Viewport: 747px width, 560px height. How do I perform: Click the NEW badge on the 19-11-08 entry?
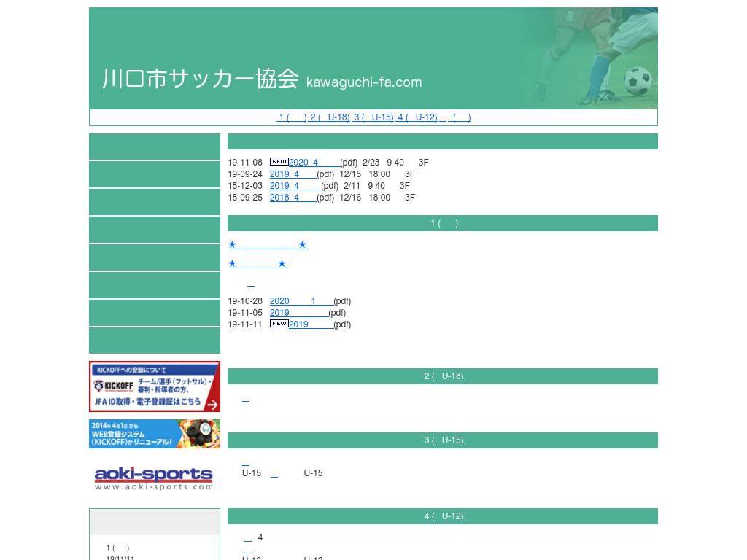pyautogui.click(x=279, y=162)
